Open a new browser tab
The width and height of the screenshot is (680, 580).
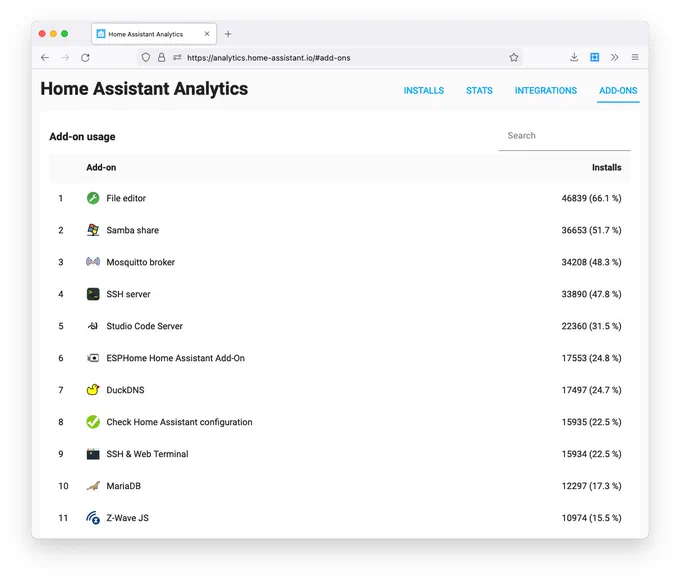(228, 34)
